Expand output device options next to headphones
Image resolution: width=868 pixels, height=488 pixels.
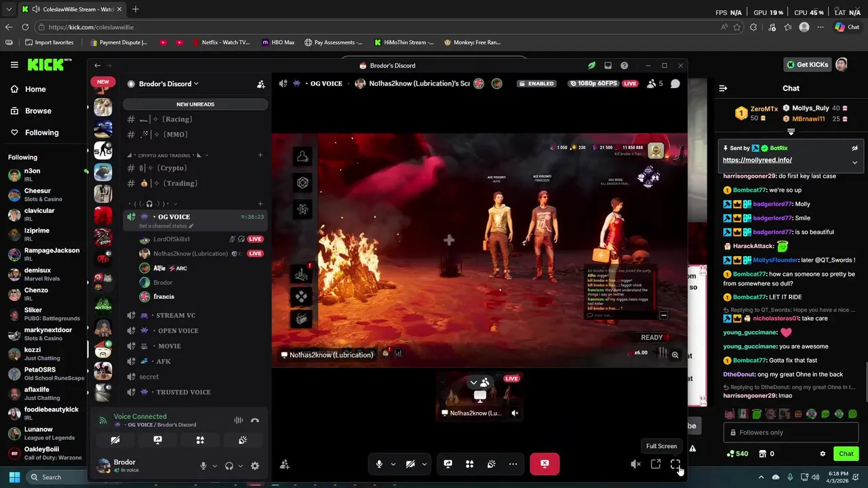pyautogui.click(x=240, y=466)
